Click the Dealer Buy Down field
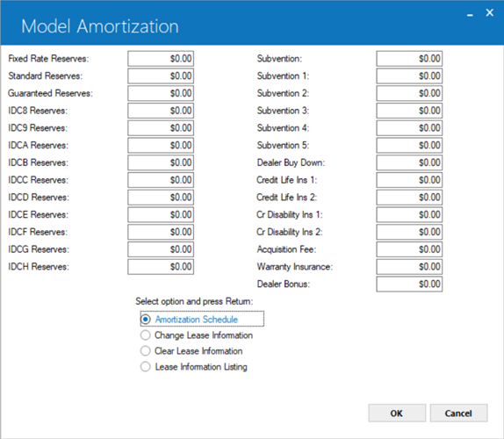The image size is (504, 439). point(409,162)
